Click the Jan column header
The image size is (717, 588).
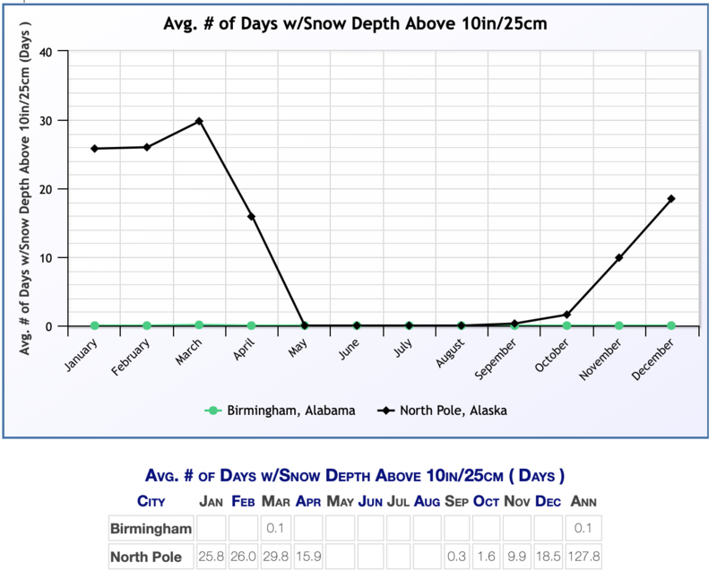[211, 502]
